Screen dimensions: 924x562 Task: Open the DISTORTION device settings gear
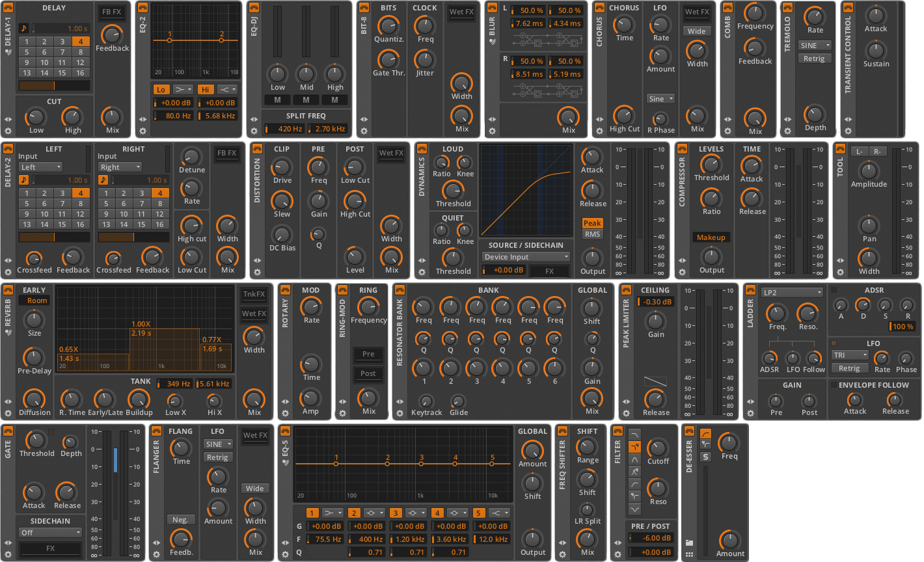[x=258, y=272]
